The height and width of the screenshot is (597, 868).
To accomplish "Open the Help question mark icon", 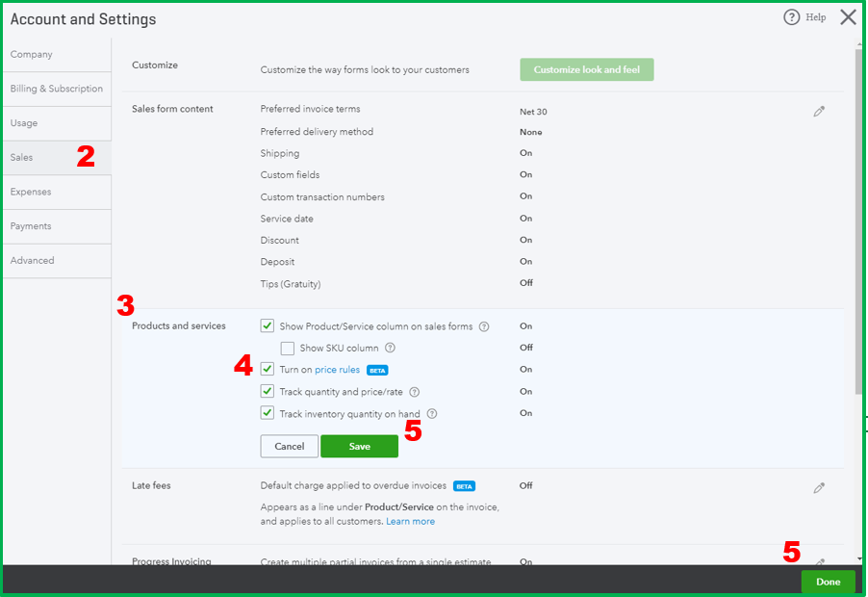I will click(792, 17).
